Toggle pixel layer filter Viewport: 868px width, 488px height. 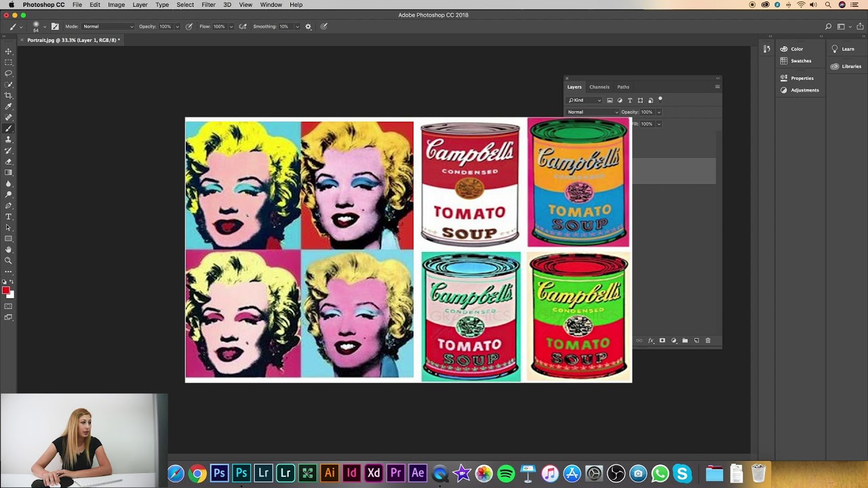610,100
